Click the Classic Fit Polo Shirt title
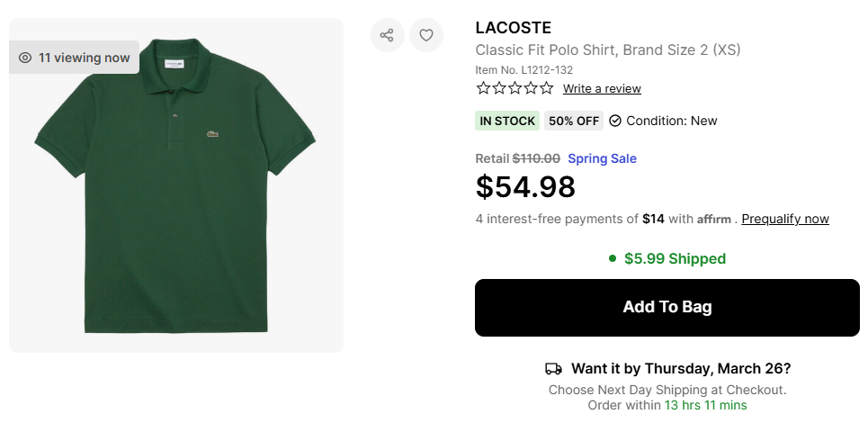Viewport: 868px width, 432px height. [607, 49]
